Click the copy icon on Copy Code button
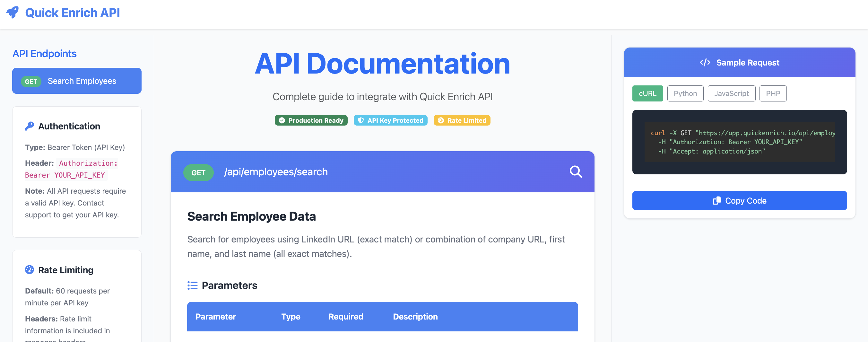The image size is (868, 342). coord(717,201)
